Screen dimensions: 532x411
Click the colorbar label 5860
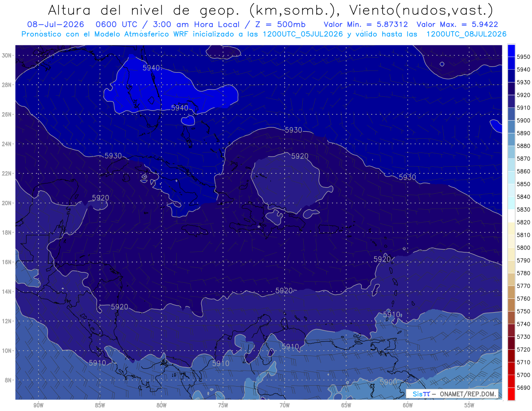tap(524, 171)
